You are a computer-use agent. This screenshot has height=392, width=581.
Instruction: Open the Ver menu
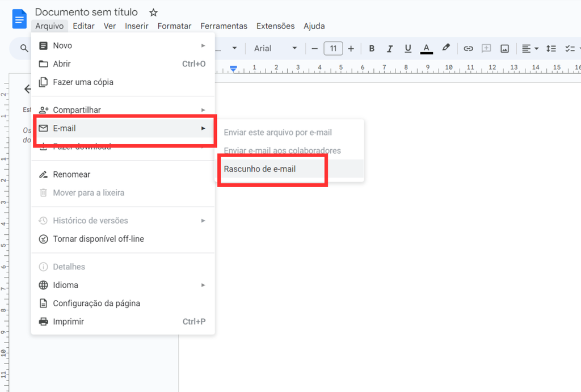(110, 26)
